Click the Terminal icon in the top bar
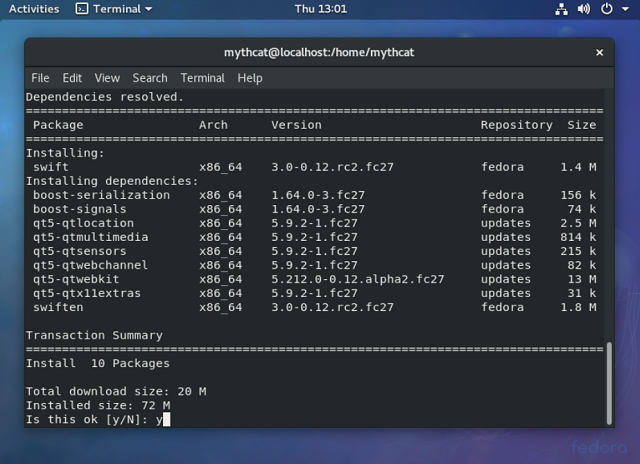This screenshot has width=640, height=464. point(82,9)
